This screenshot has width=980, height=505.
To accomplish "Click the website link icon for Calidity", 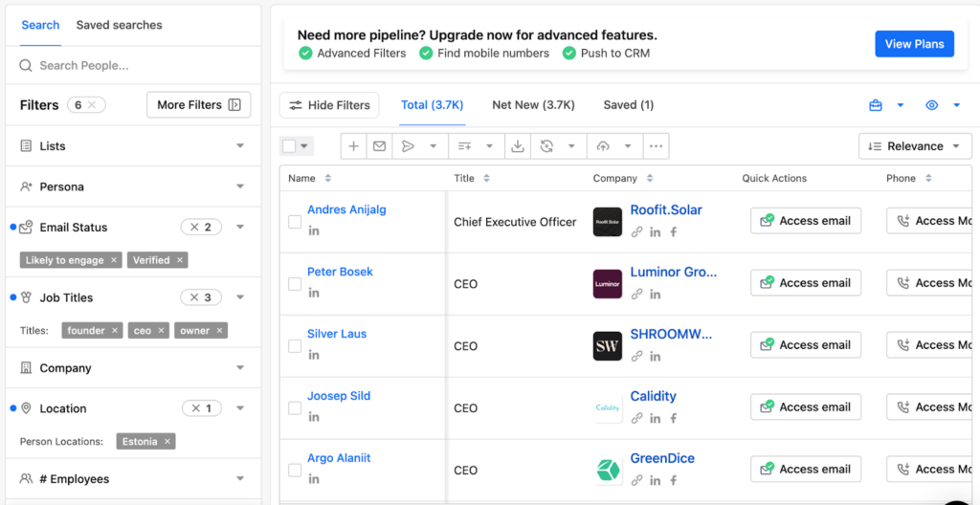I will click(x=637, y=419).
